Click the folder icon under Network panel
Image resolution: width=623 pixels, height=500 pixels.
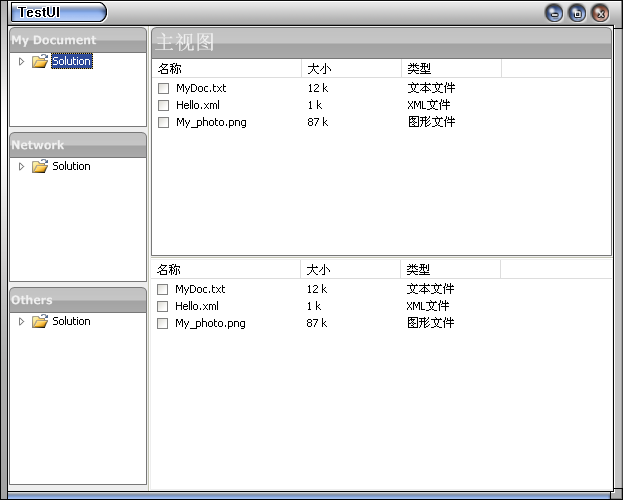point(40,166)
